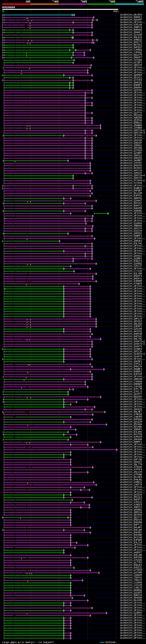The image size is (146, 644).
Task: Open hit UniRef100_Q7ZYE9
Action: (131, 80)
